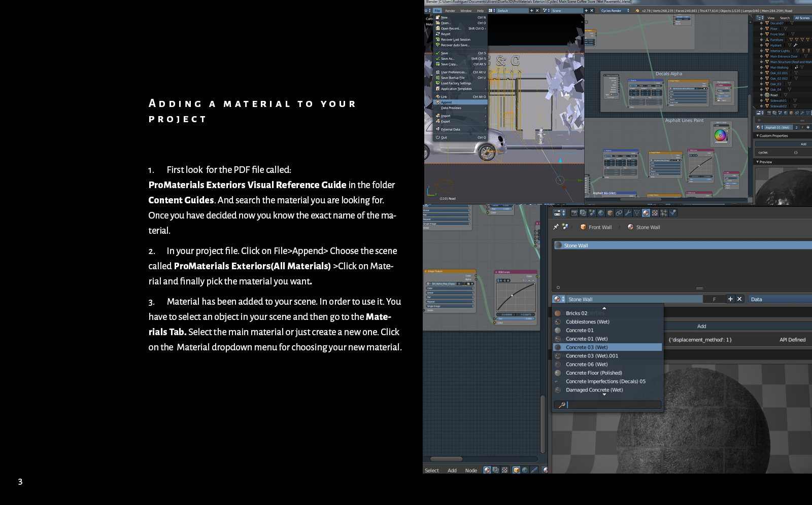Screen dimensions: 812x505
Task: Select object shader type cube in node header
Action: point(517,470)
